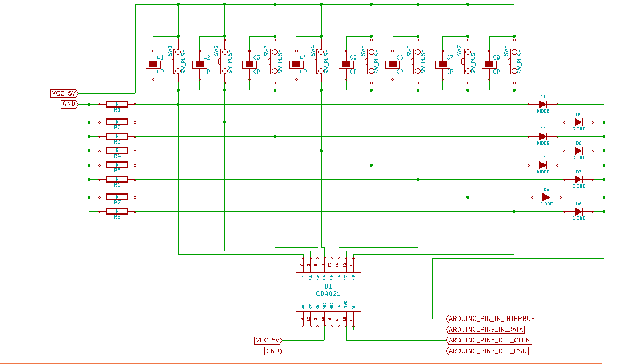Image resolution: width=618 pixels, height=364 pixels.
Task: Pick diode D4
Action: 546,197
